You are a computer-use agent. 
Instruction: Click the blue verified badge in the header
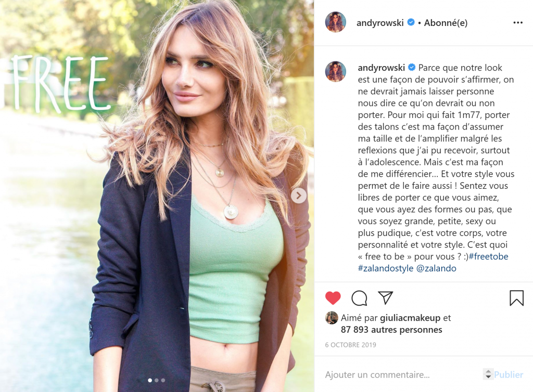coord(411,22)
